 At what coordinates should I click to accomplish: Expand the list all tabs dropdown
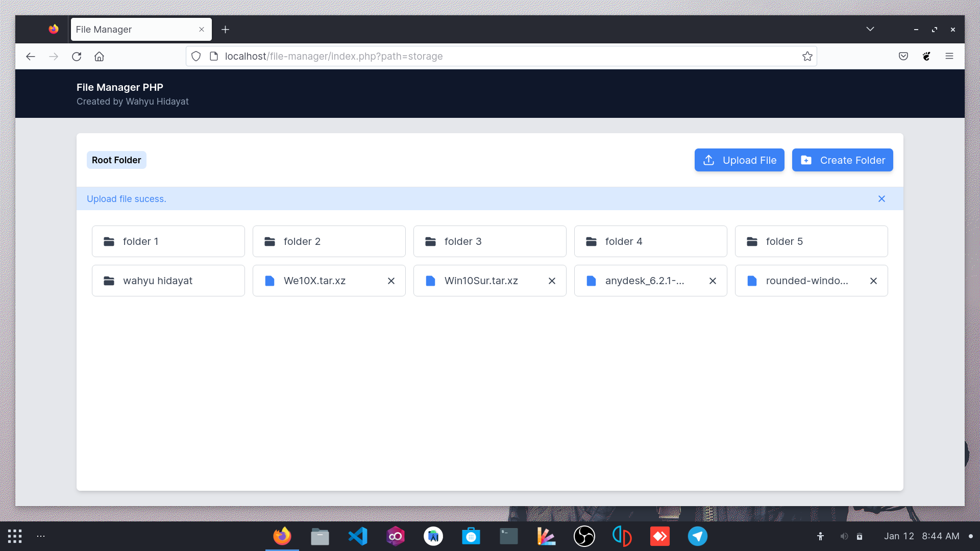tap(870, 29)
